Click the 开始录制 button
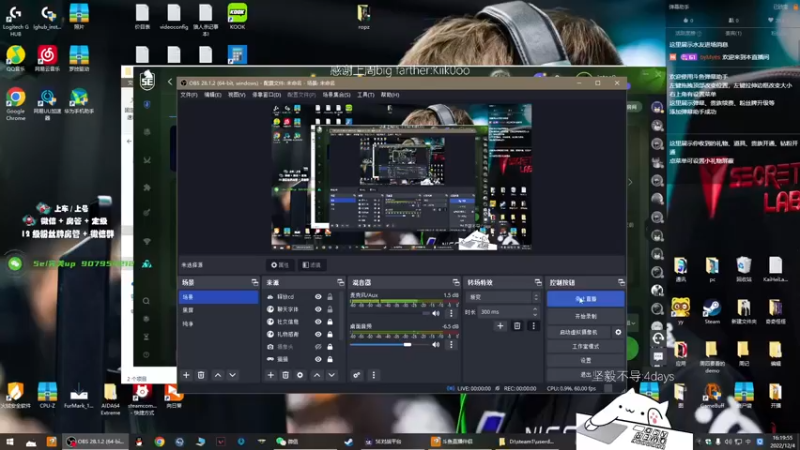 585,316
